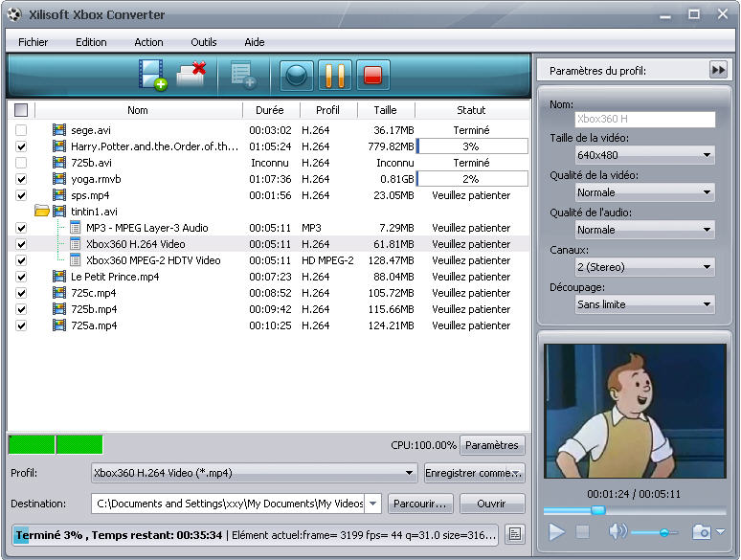
Task: Open the Qualité de la vidéo dropdown
Action: [x=644, y=192]
